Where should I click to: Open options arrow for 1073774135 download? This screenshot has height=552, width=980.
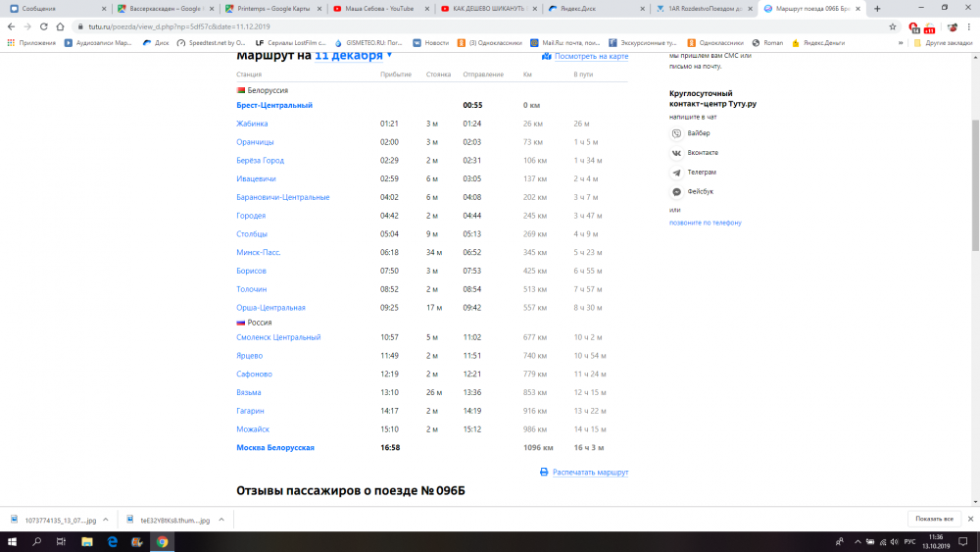coord(106,519)
